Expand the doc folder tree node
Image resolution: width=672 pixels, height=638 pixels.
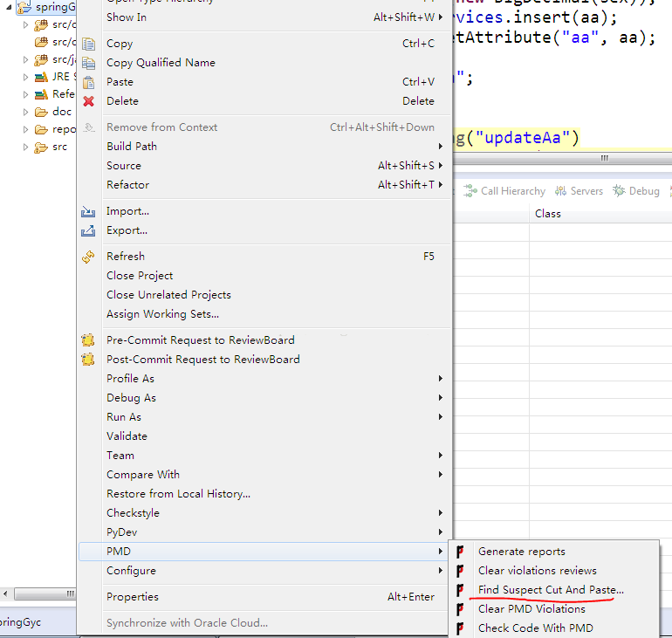coord(25,113)
